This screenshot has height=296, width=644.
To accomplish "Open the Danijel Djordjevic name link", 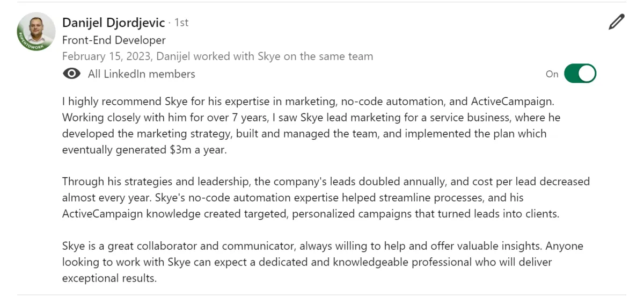I will [x=114, y=23].
